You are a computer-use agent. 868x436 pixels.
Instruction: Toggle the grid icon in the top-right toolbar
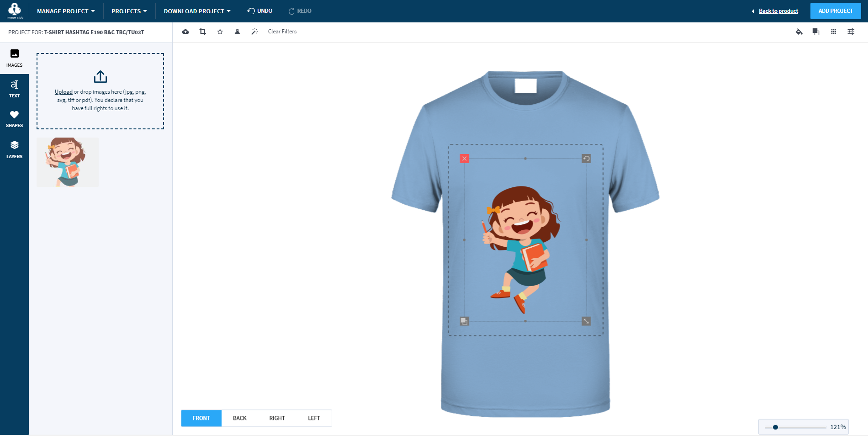click(x=834, y=32)
